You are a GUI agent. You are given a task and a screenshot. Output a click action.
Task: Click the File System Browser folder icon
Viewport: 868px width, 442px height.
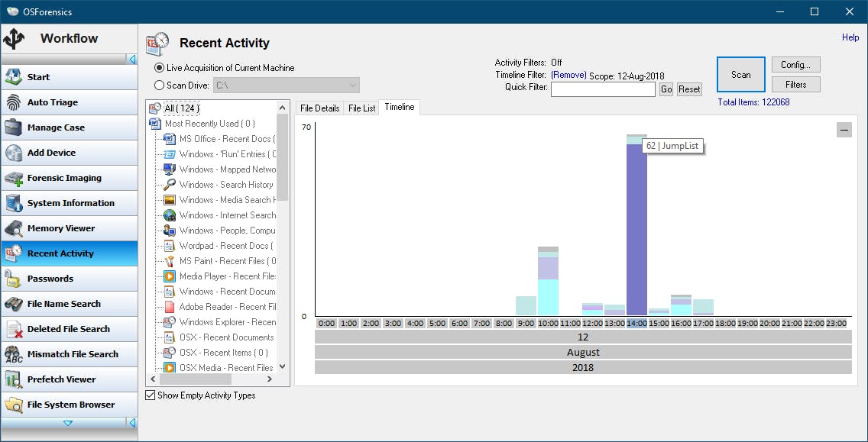coord(13,405)
